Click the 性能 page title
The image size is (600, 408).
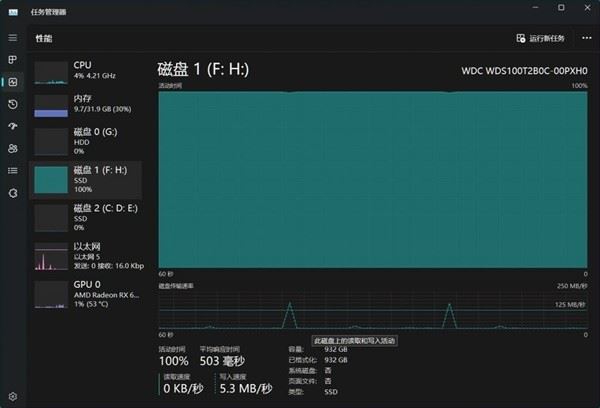click(44, 38)
